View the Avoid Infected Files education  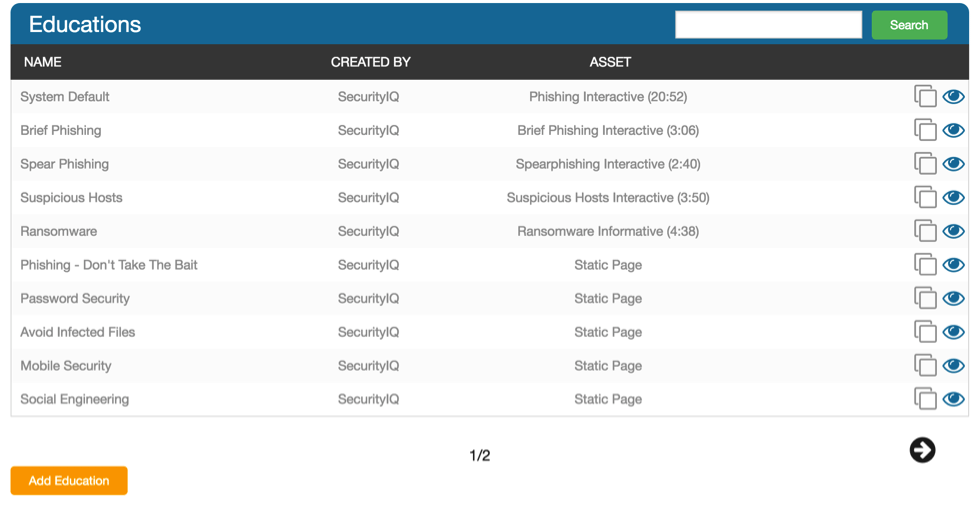click(953, 332)
